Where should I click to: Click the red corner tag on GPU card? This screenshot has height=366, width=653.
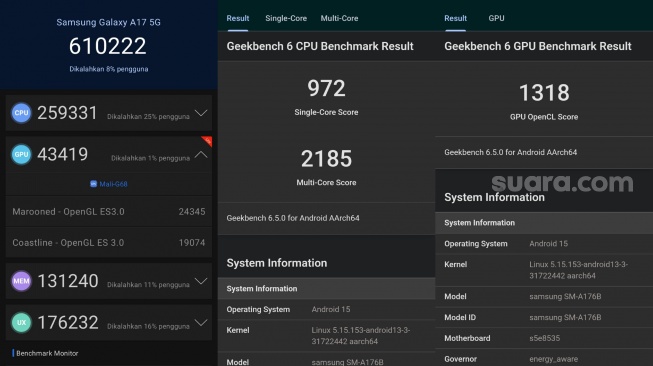point(207,141)
